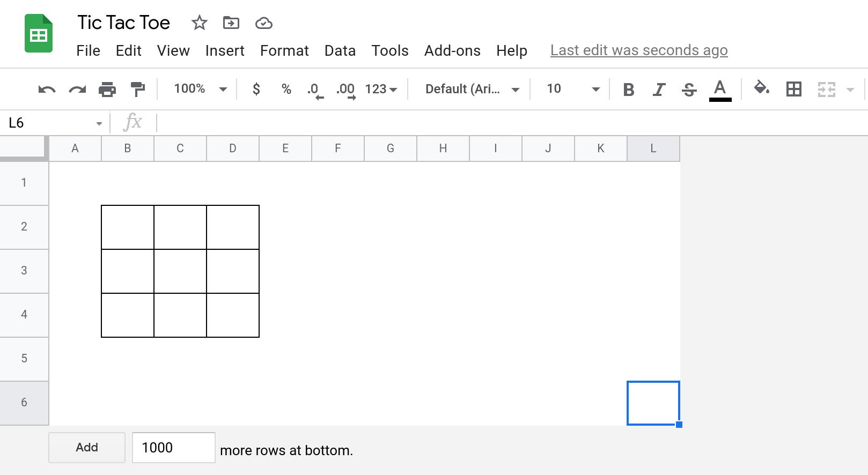Open the Edit menu
Screen dimensions: 868x475
pos(129,51)
